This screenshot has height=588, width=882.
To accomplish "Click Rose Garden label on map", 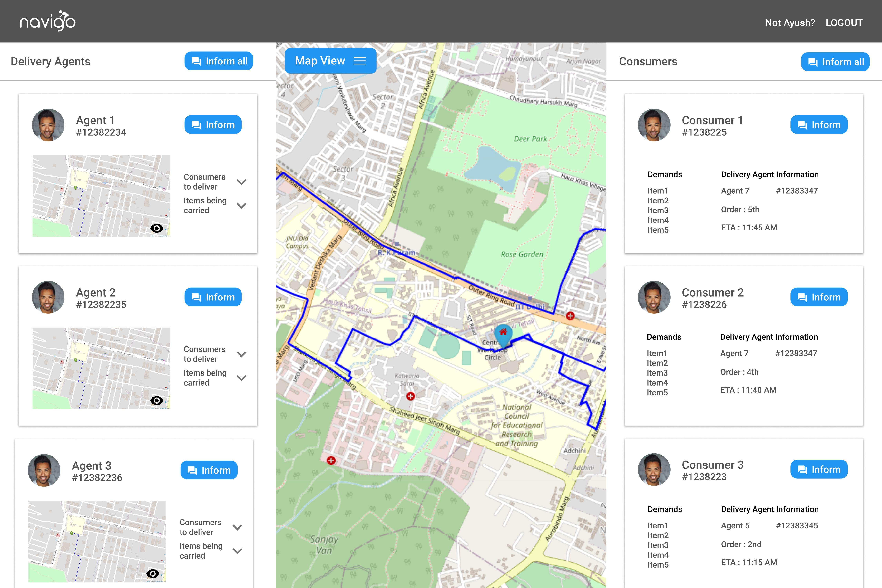I will click(522, 254).
